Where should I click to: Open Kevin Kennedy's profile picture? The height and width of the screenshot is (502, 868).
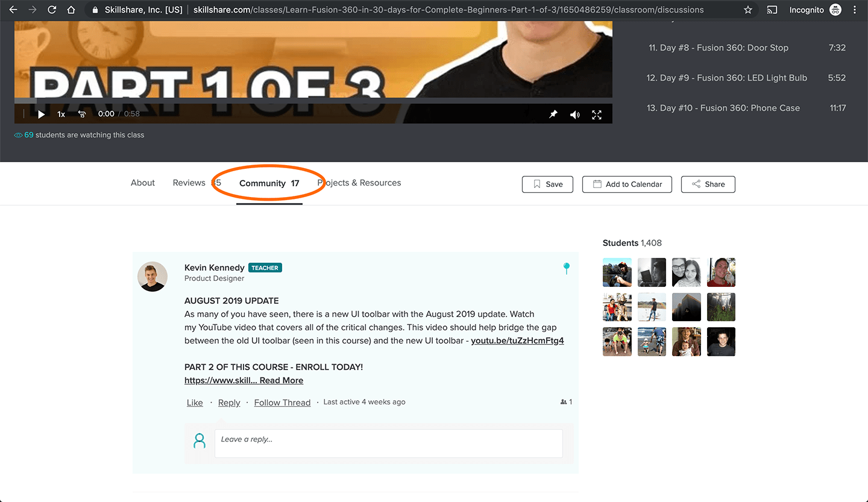(x=153, y=277)
